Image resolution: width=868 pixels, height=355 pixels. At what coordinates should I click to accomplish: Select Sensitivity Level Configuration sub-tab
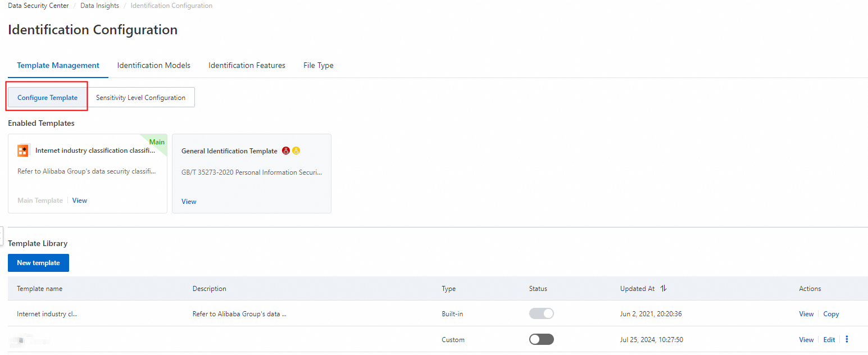140,97
